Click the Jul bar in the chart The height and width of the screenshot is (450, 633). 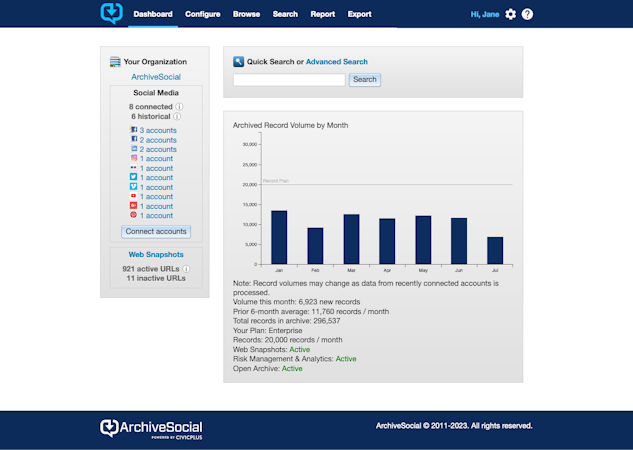495,251
